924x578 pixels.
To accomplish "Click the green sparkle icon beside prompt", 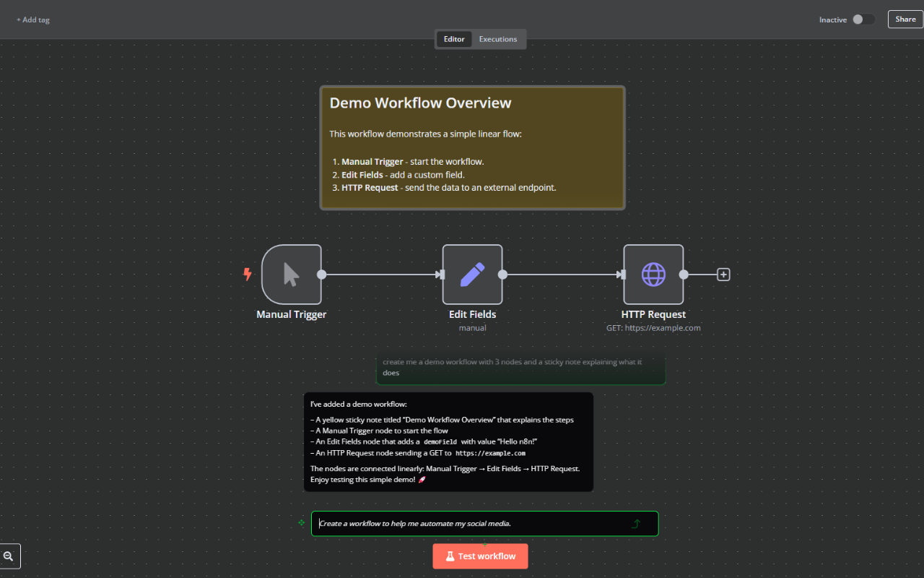I will coord(302,522).
